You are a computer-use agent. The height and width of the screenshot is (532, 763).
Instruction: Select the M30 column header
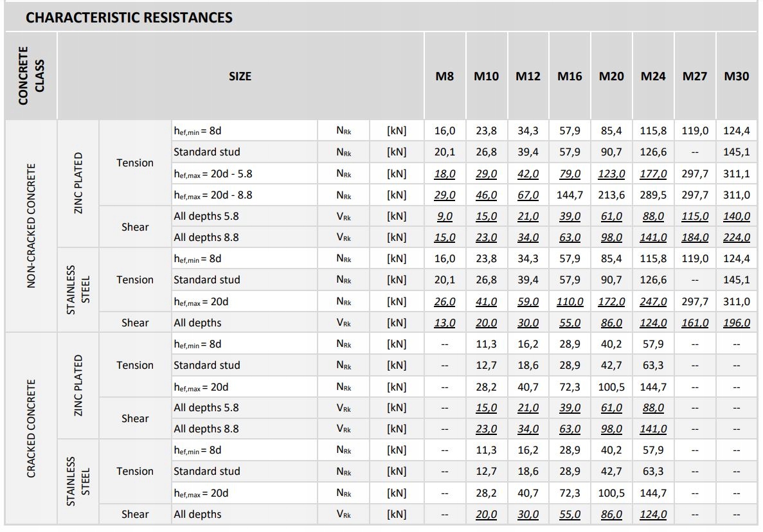pyautogui.click(x=736, y=76)
